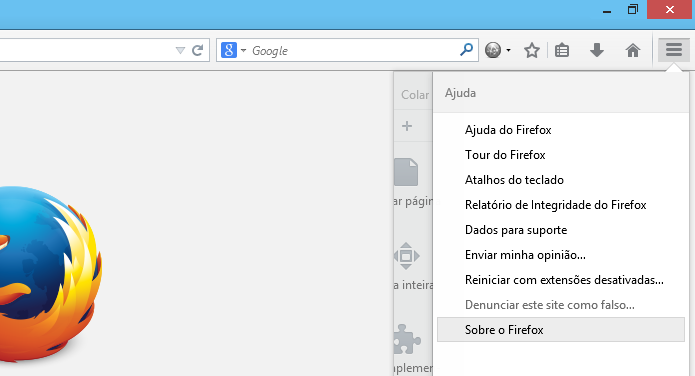695x376 pixels.
Task: Reload the current page
Action: click(x=197, y=50)
